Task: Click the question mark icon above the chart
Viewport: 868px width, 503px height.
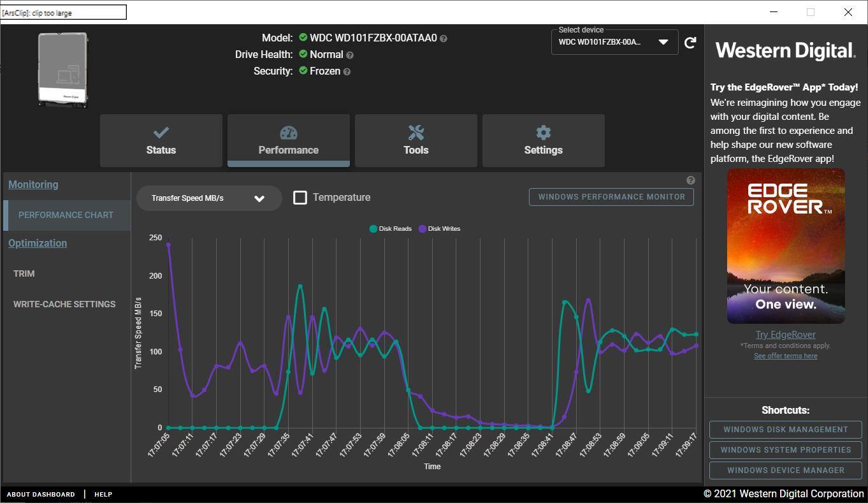Action: click(x=690, y=180)
